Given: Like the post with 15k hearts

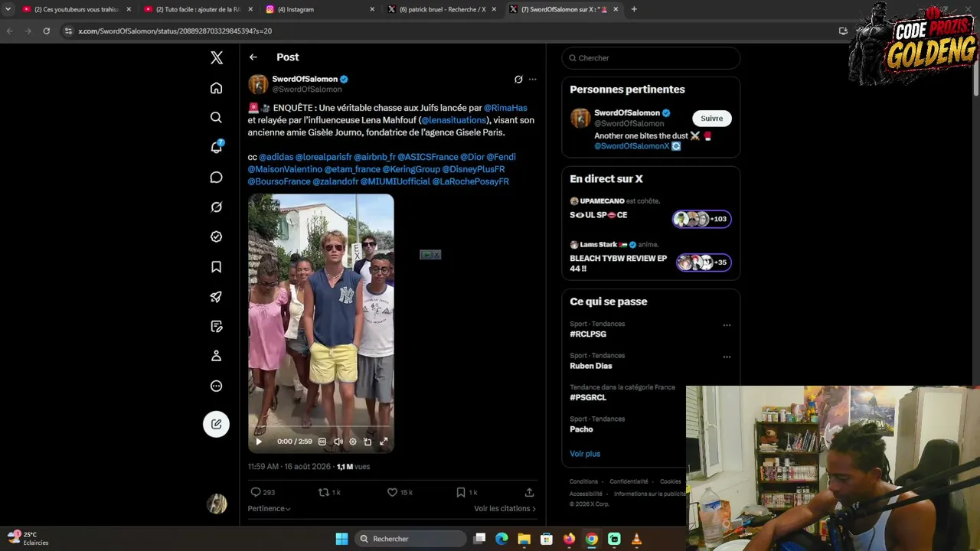Looking at the screenshot, I should [x=400, y=492].
